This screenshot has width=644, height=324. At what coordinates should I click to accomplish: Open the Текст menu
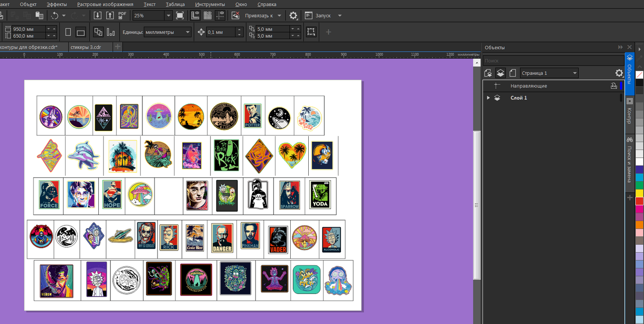pos(150,4)
